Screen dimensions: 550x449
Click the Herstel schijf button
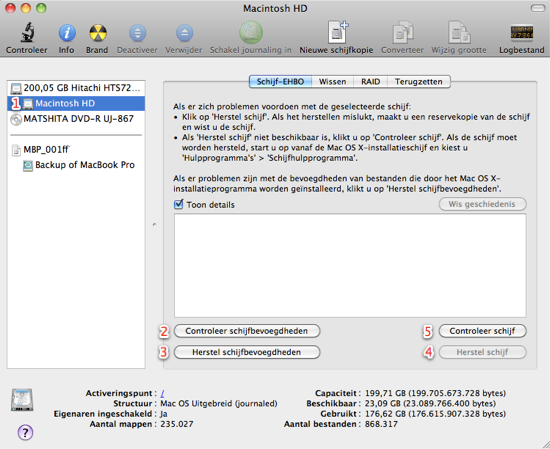pos(482,352)
